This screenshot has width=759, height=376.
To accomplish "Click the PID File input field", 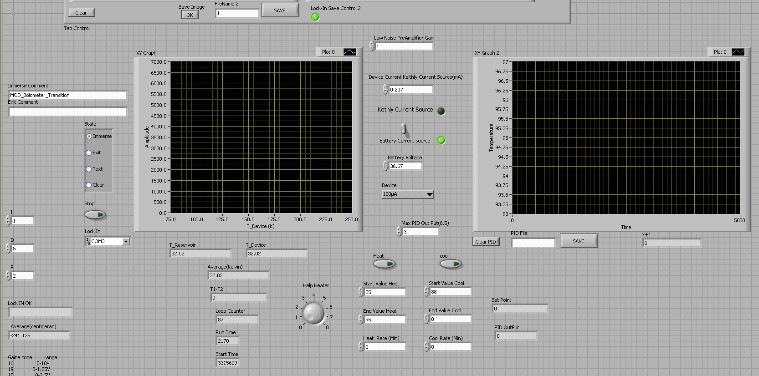I will pos(533,243).
